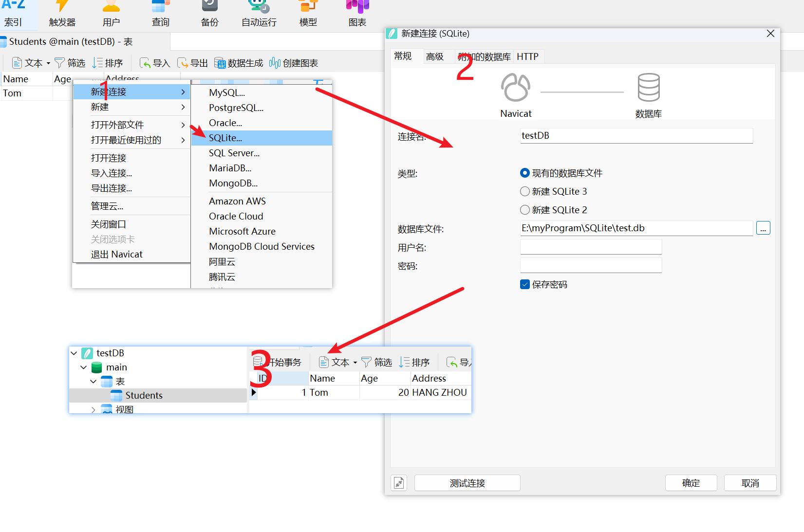Collapse the 表 tables tree node
This screenshot has height=532, width=804.
pos(93,381)
